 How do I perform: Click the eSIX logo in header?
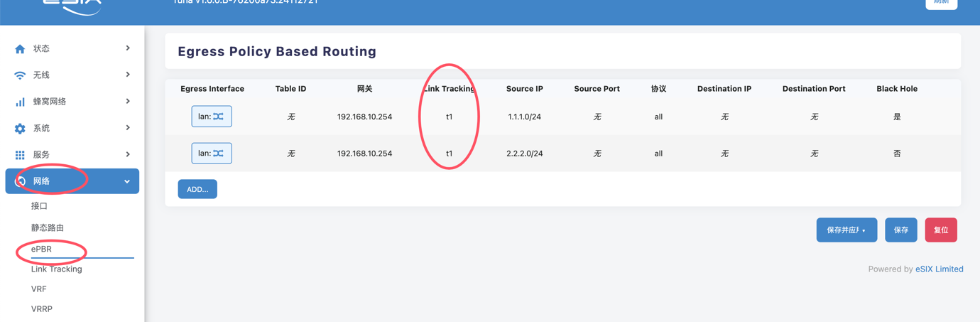pos(72,6)
